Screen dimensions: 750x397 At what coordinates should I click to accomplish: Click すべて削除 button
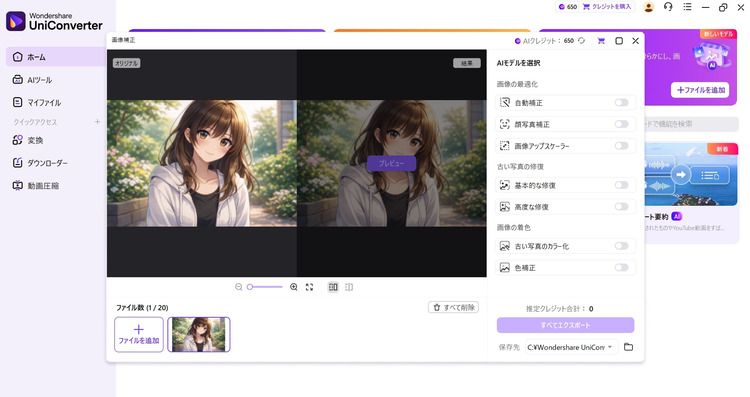453,308
